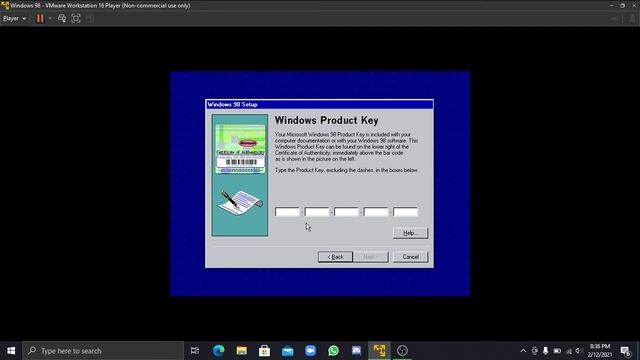This screenshot has width=640, height=360.
Task: Click the first product key box
Action: tap(287, 212)
